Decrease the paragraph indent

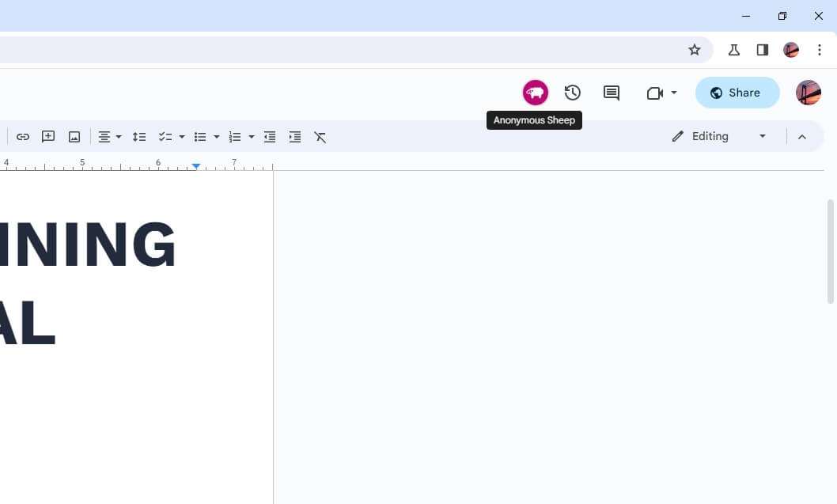(270, 136)
